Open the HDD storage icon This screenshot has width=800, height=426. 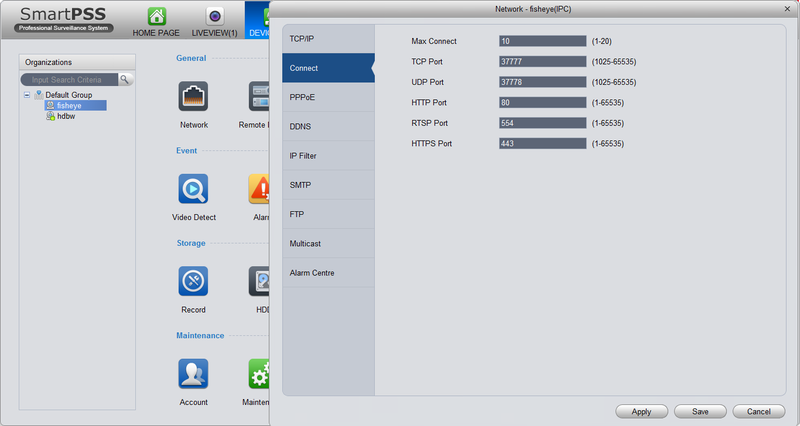click(x=259, y=281)
